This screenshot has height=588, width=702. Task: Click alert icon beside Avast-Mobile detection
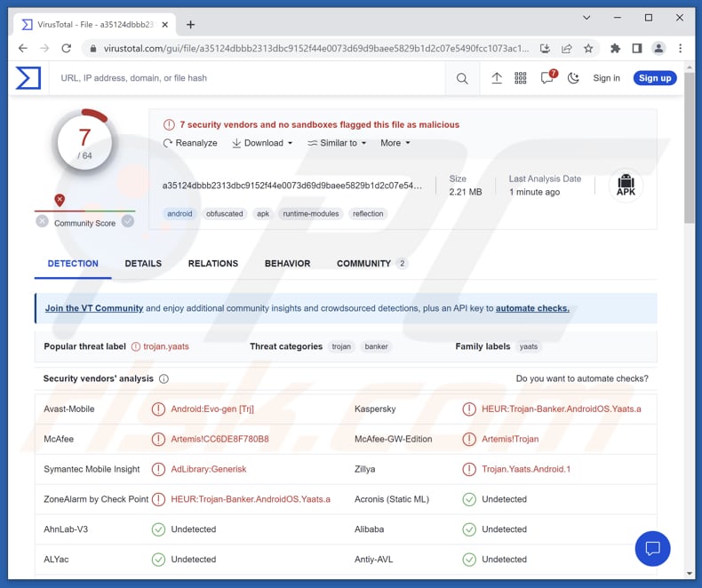158,409
